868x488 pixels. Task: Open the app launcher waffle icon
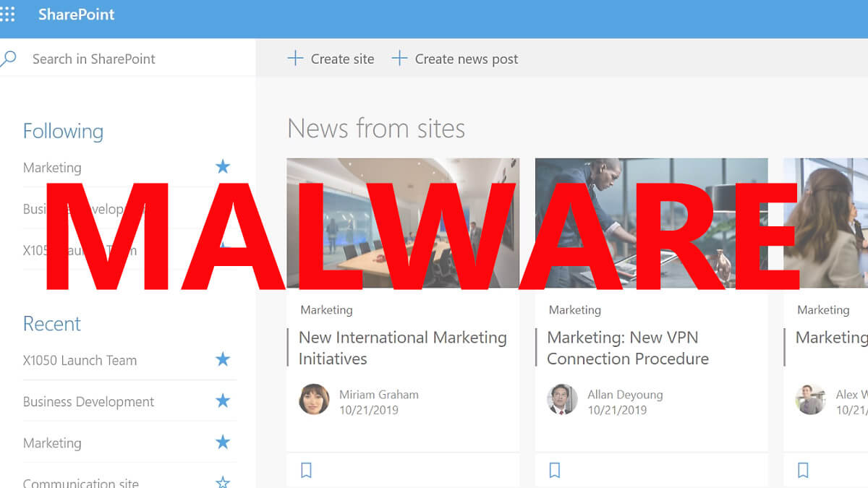pos(7,14)
